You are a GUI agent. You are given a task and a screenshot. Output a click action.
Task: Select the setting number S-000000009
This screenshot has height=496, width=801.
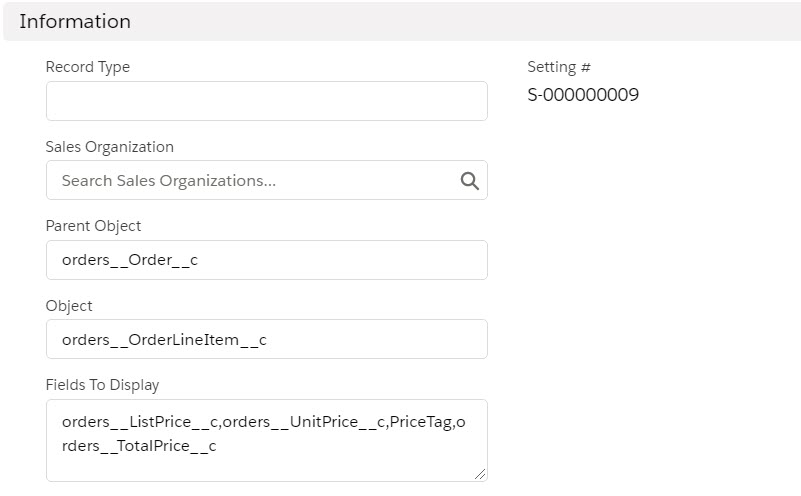[583, 96]
